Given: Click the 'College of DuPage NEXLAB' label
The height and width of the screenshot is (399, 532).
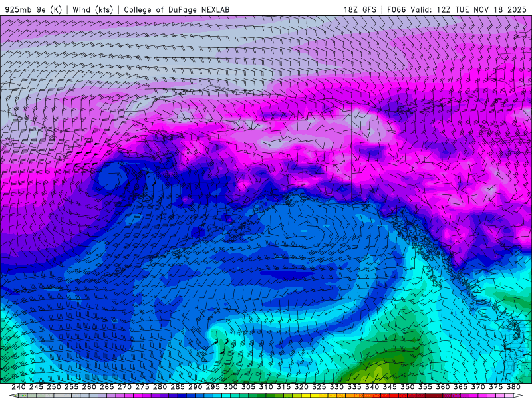Looking at the screenshot, I should [177, 9].
